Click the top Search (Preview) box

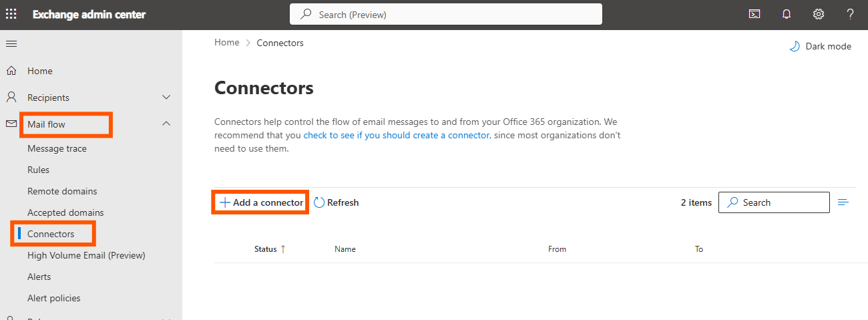[445, 14]
